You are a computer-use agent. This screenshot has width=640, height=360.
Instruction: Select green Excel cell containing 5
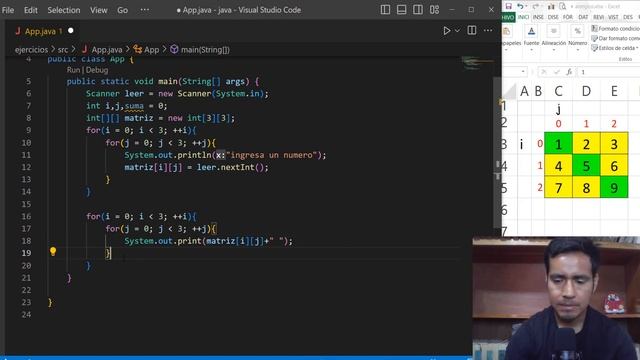[586, 166]
